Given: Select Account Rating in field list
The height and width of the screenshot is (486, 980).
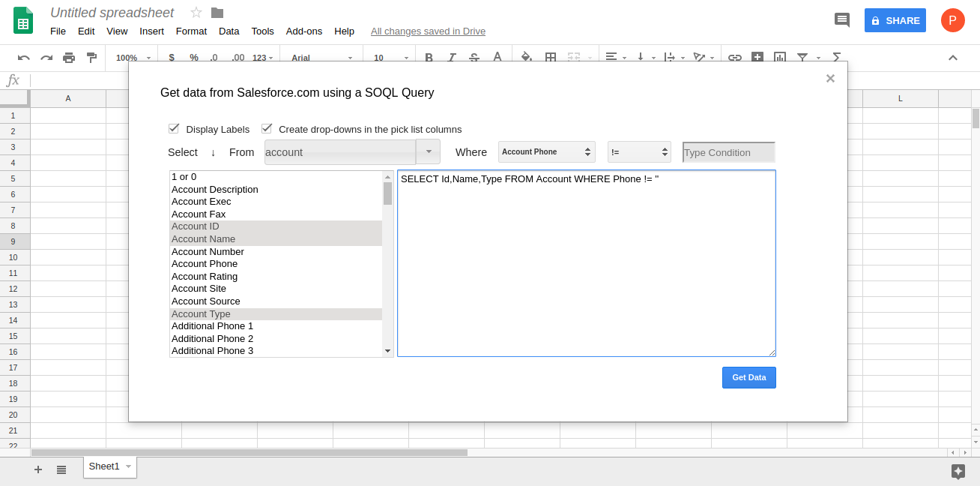Looking at the screenshot, I should point(205,276).
